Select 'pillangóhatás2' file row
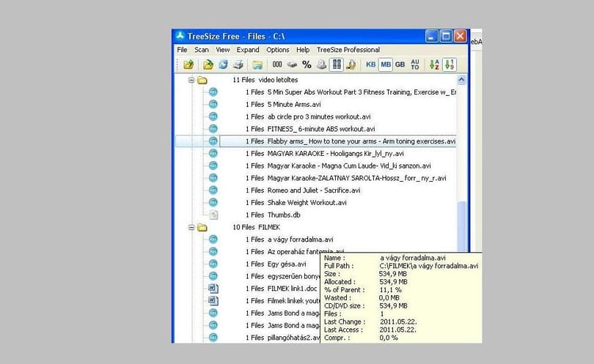The image size is (594, 364). tap(282, 338)
